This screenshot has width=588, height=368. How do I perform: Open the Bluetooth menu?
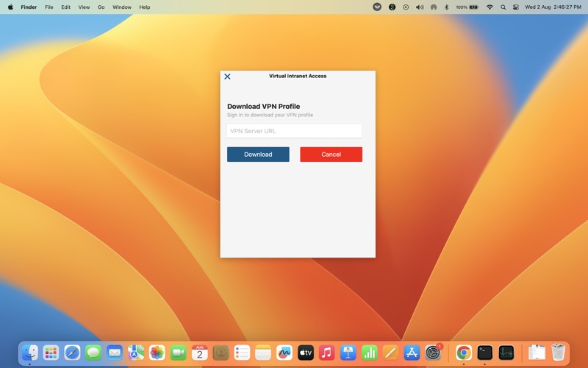pos(446,7)
